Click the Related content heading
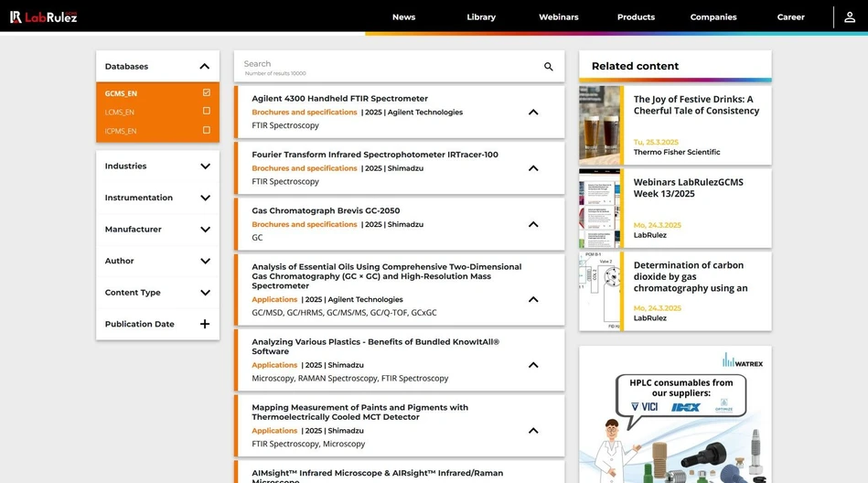This screenshot has width=868, height=483. [635, 66]
